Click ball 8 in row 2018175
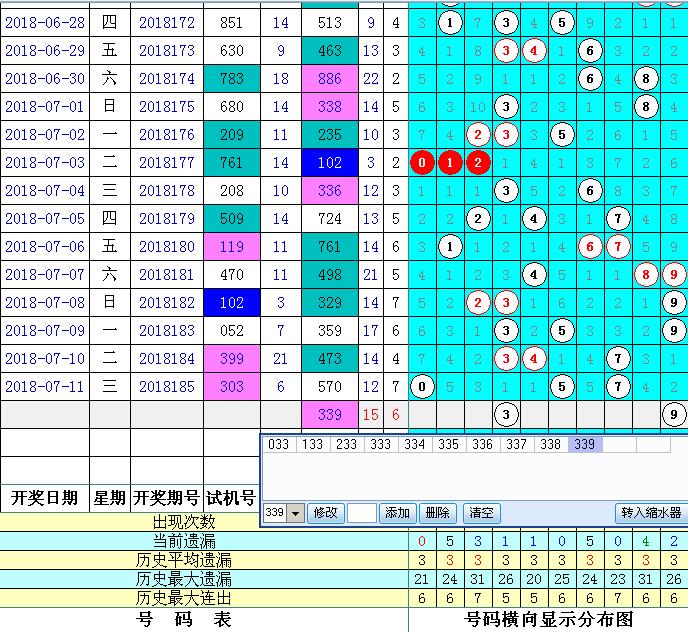 pos(646,107)
